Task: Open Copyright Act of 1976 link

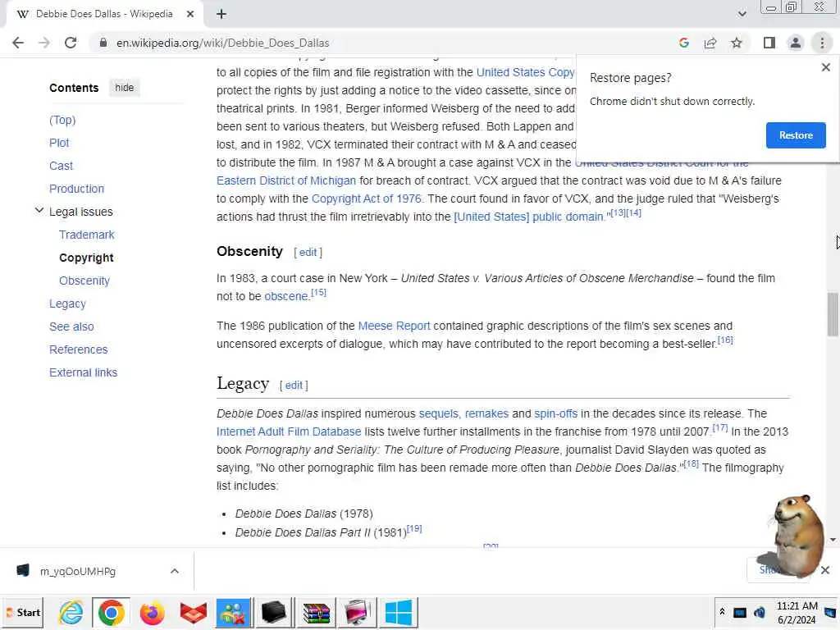Action: [367, 199]
